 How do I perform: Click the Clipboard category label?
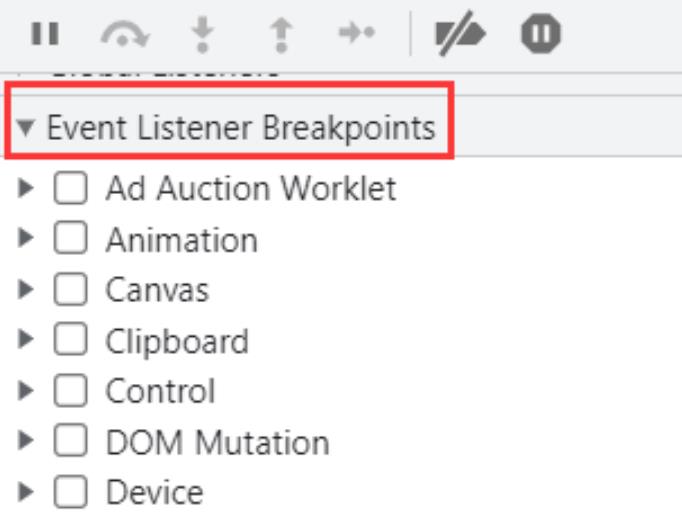click(x=177, y=341)
